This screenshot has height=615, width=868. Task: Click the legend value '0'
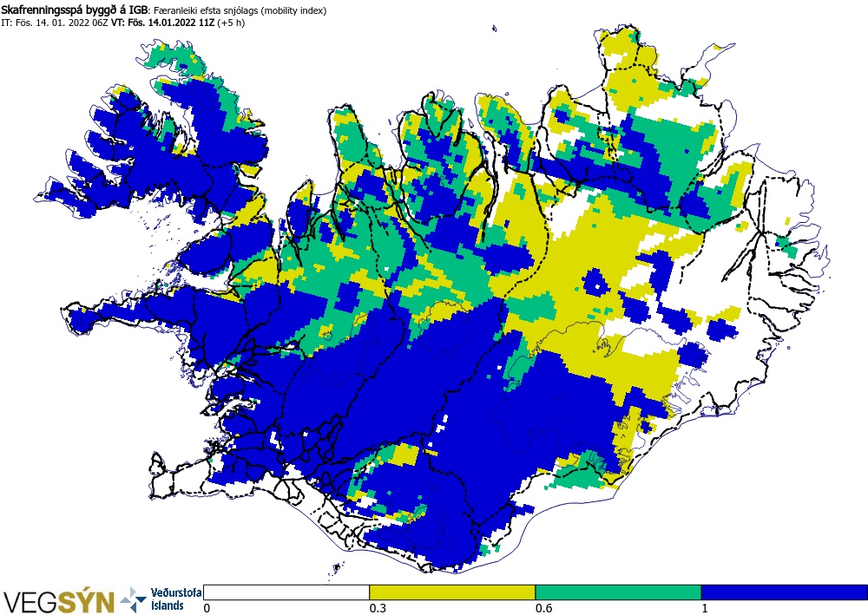click(207, 608)
